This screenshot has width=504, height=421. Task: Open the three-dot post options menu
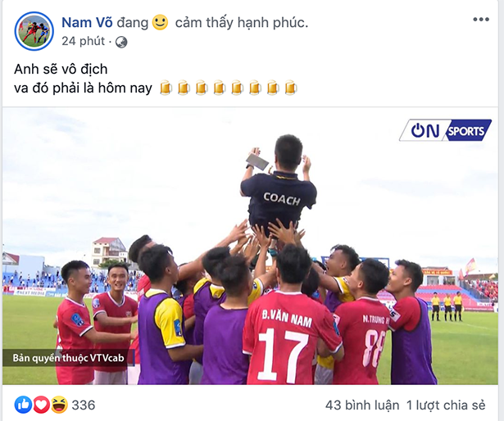[481, 20]
